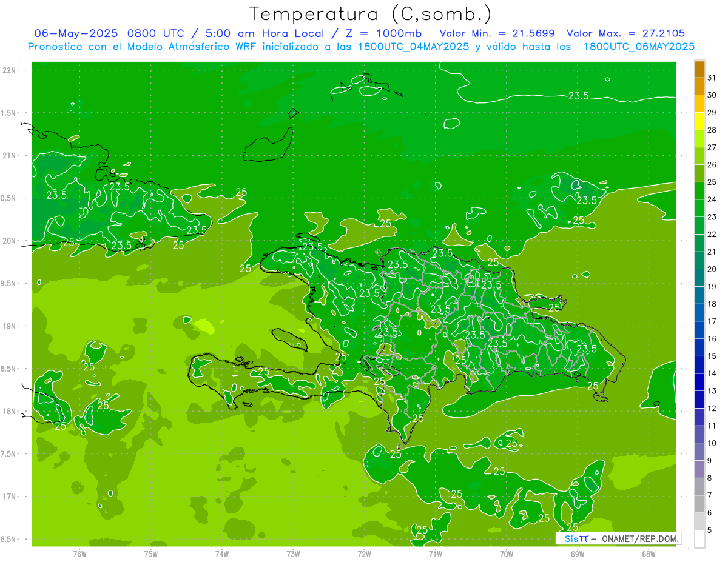Click the "22" label on color scale
The height and width of the screenshot is (562, 728).
(x=712, y=235)
